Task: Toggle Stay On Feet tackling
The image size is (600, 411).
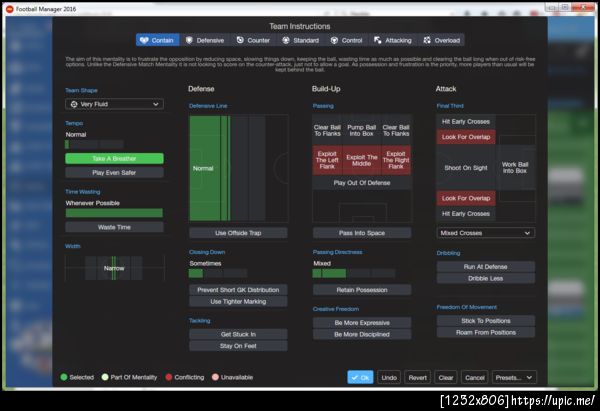Action: pos(238,346)
